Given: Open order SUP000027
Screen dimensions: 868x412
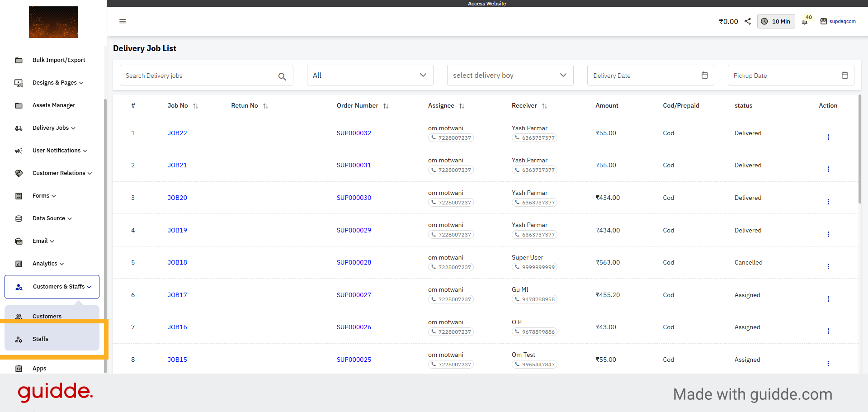Looking at the screenshot, I should [x=354, y=295].
